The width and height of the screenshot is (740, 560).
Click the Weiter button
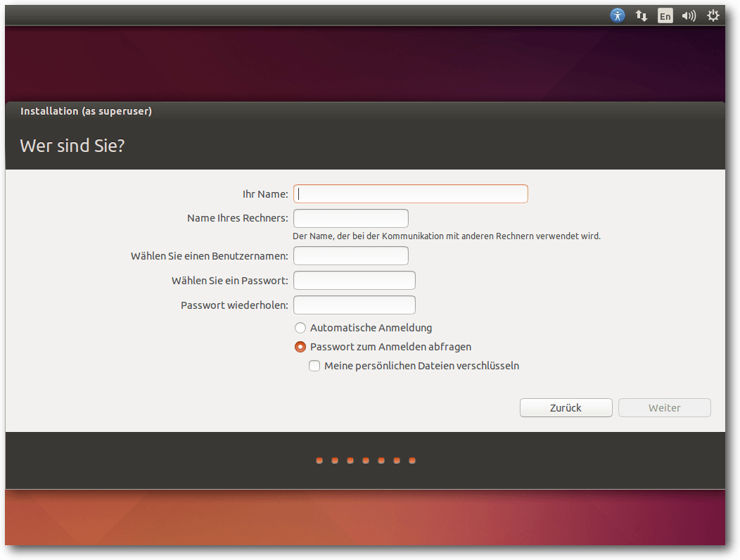665,408
